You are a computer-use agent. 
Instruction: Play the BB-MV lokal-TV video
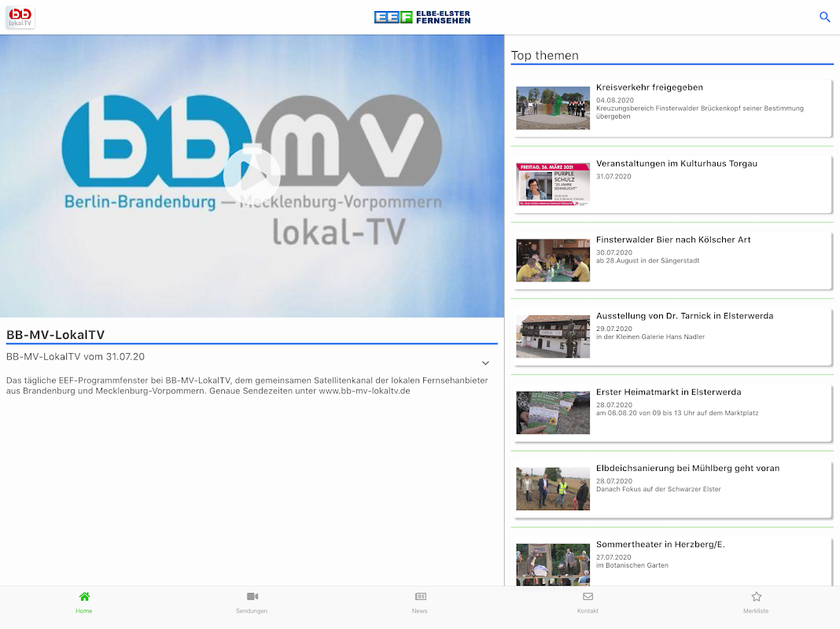tap(252, 176)
